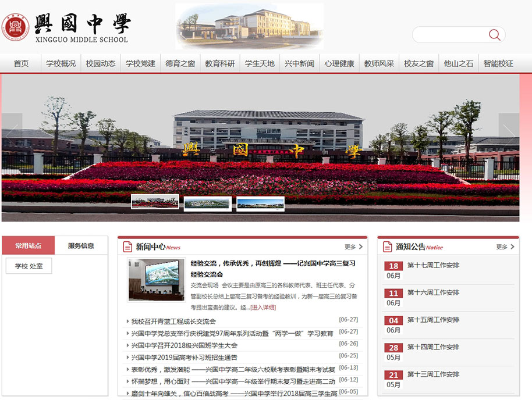Viewport: 532px width, 400px height.
Task: Open news 我校召开青蓝工程成长交流会
Action: point(173,321)
